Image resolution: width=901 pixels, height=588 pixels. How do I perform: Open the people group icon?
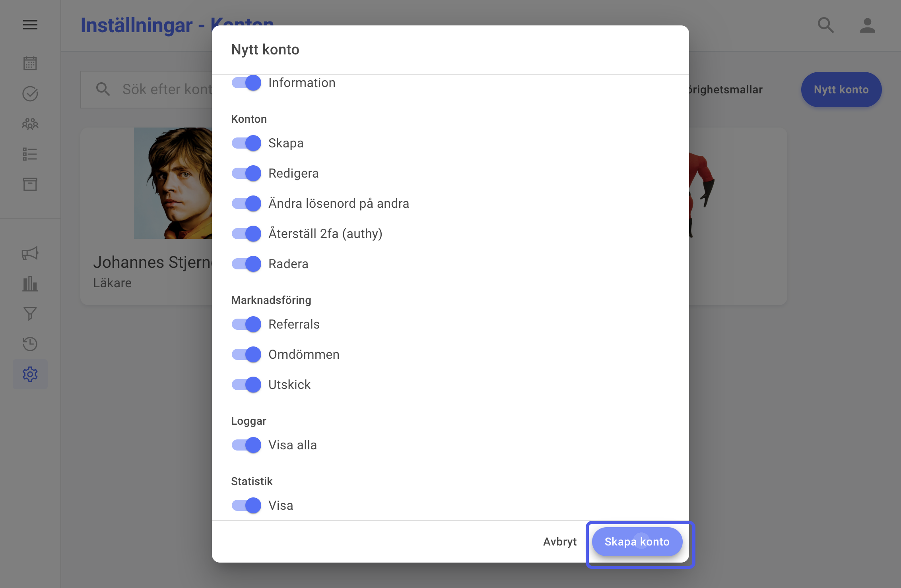(x=30, y=124)
